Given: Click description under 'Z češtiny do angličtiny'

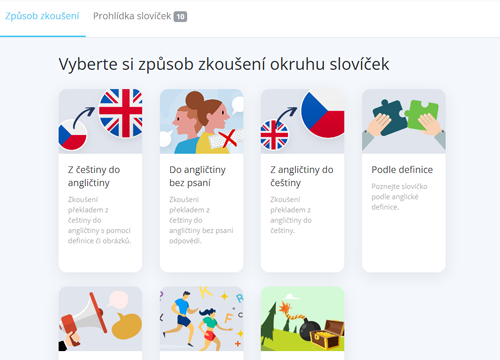Looking at the screenshot, I should click(99, 220).
